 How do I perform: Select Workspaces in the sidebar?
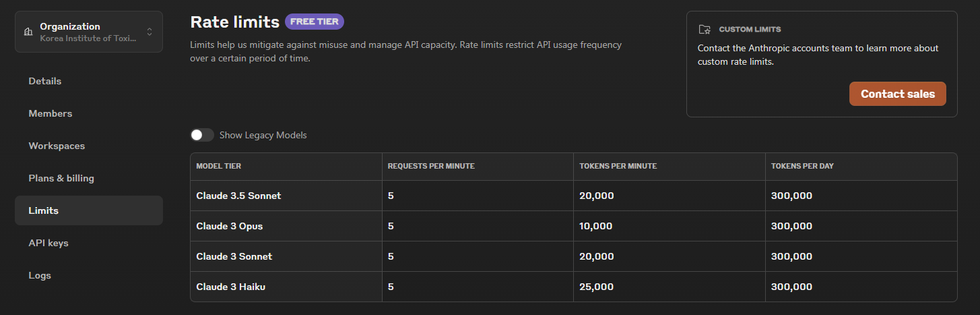(x=57, y=146)
